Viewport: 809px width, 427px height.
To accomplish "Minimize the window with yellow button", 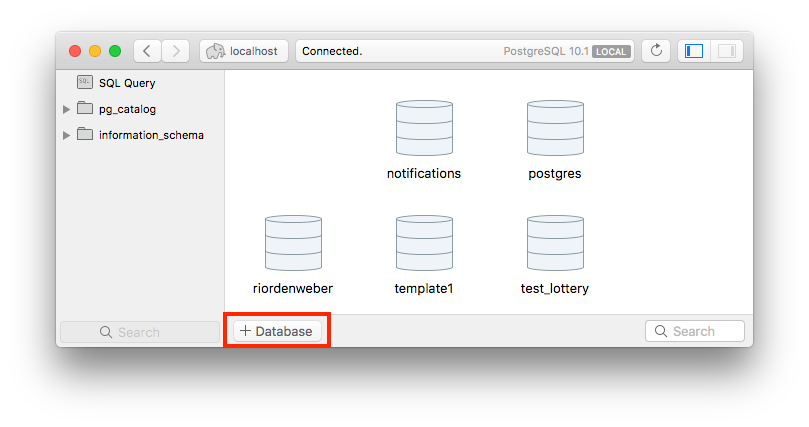I will 95,51.
